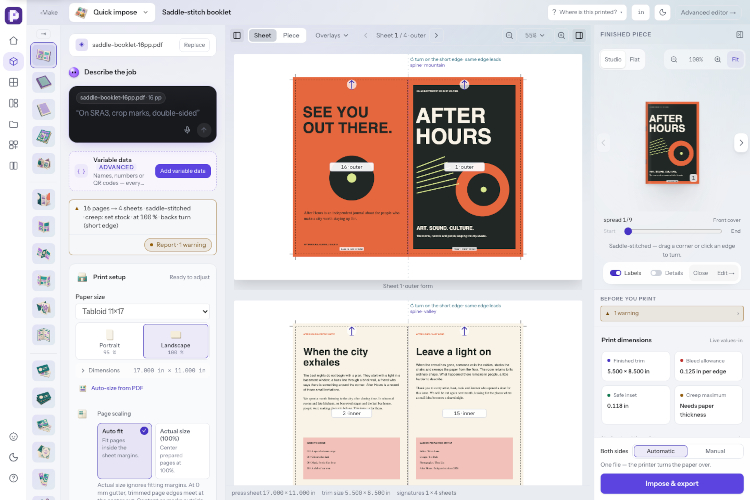The image size is (750, 500).
Task: Click the microphone icon in the job prompt
Action: click(x=187, y=130)
